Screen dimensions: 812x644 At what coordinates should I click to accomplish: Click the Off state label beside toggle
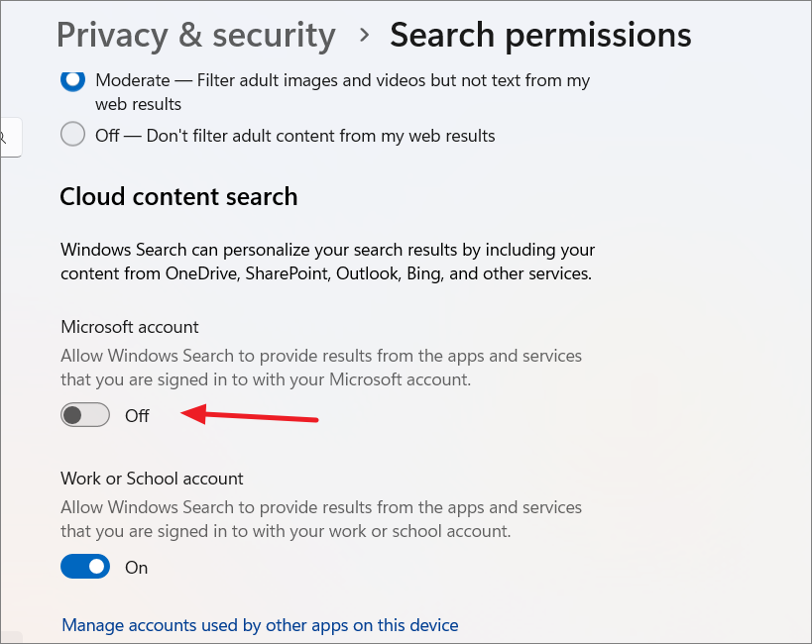tap(137, 416)
